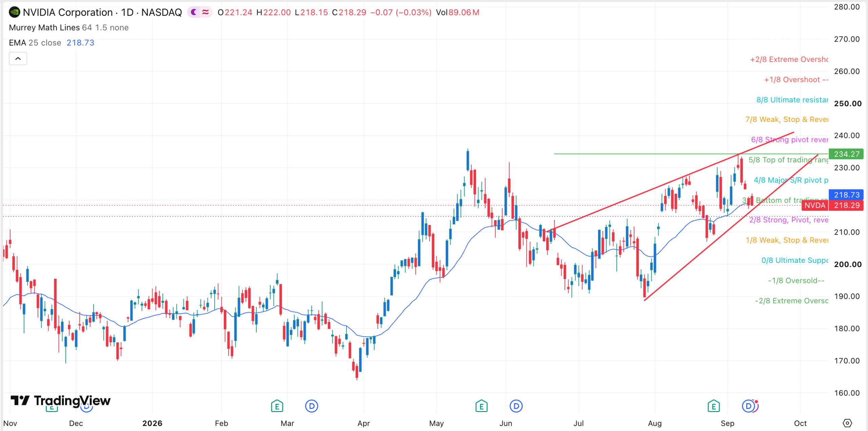Click the 0/8 Ultimate Support label
Viewport: 868px width, 431px height.
[795, 261]
